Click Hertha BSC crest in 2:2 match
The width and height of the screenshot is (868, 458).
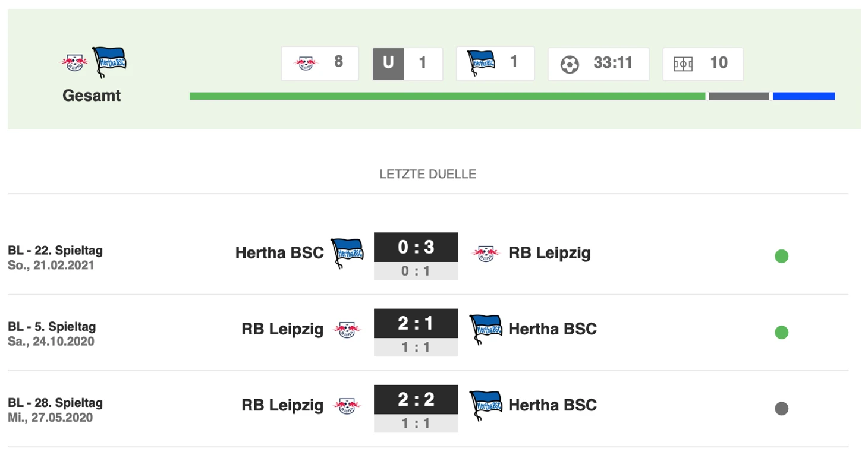(485, 406)
